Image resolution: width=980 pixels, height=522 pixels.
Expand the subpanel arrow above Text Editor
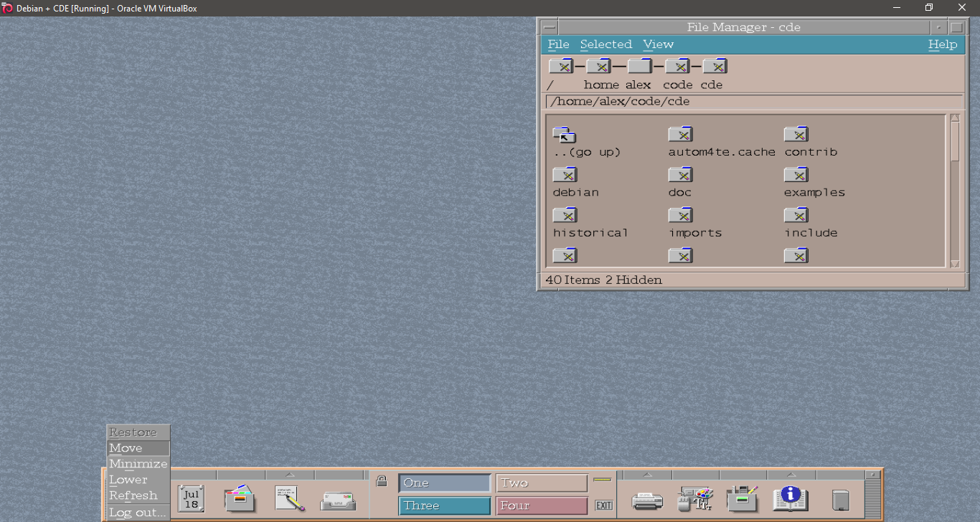point(289,475)
